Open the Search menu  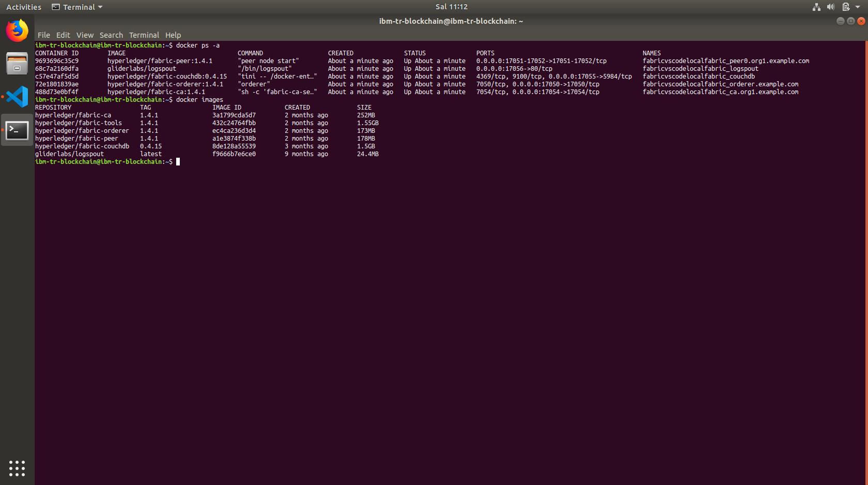click(111, 35)
